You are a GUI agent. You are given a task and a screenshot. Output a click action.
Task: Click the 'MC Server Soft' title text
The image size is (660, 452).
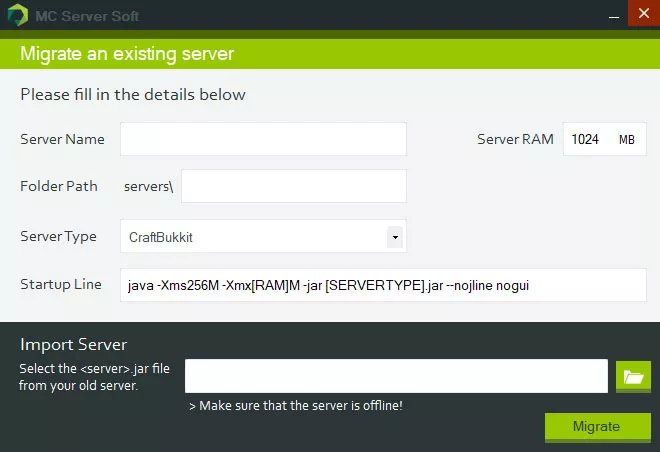tap(87, 16)
